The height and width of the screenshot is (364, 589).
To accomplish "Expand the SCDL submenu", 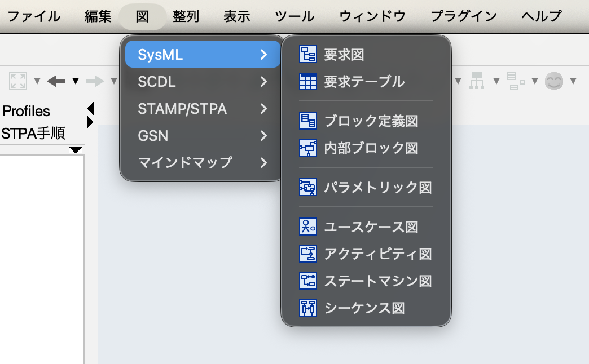I will [201, 82].
